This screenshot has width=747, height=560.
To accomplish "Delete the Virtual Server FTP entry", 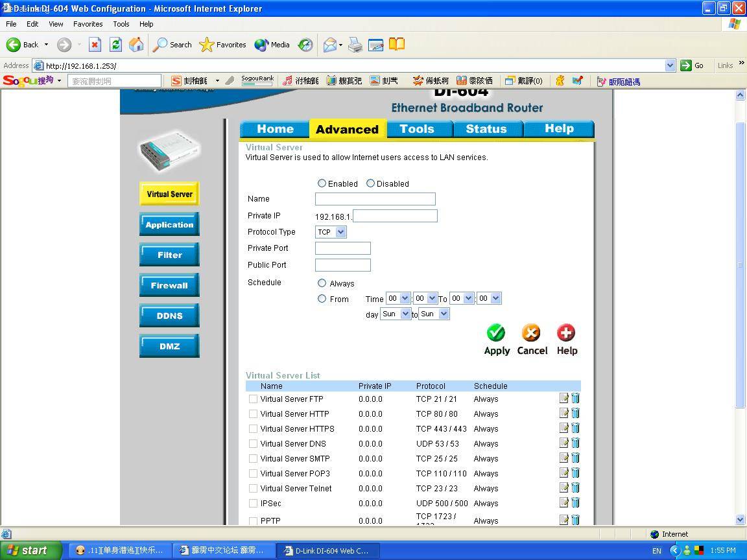I will coord(576,399).
